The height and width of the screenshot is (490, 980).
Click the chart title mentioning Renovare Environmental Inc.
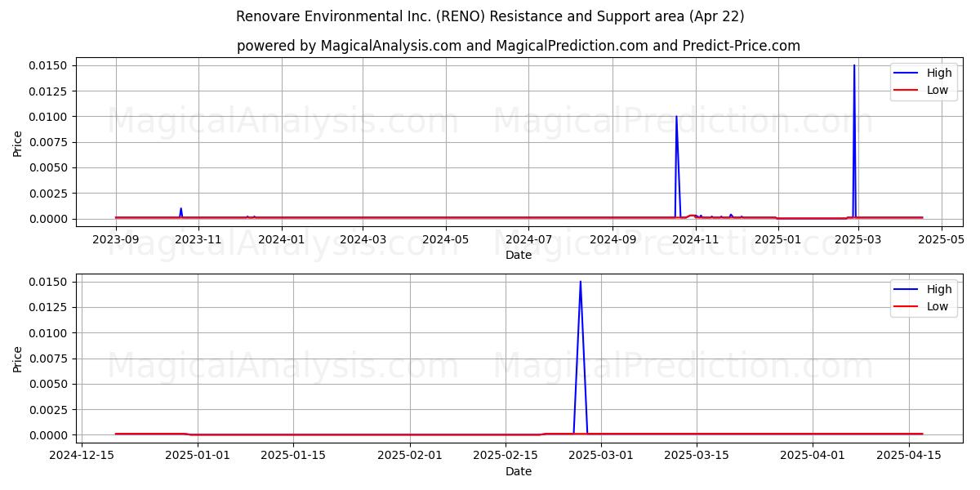point(490,16)
